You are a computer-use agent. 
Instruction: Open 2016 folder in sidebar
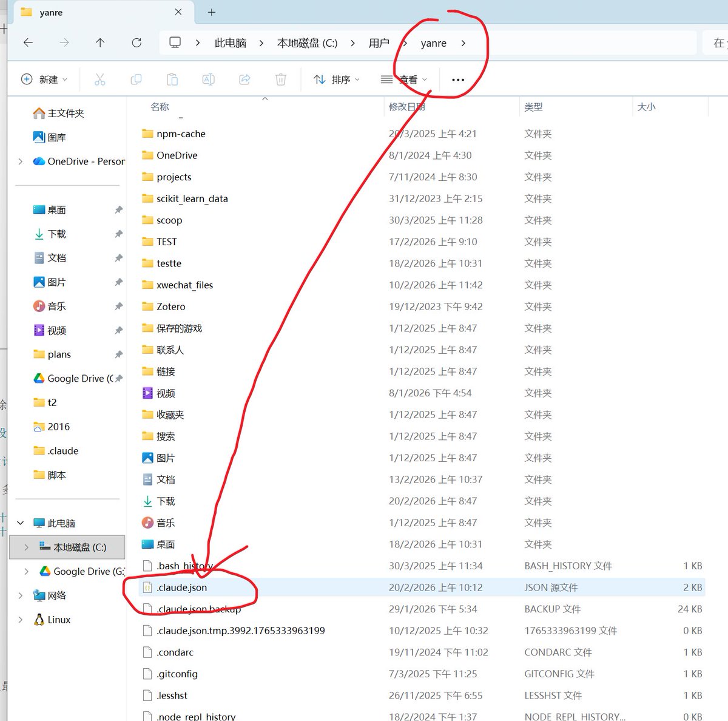tap(52, 427)
